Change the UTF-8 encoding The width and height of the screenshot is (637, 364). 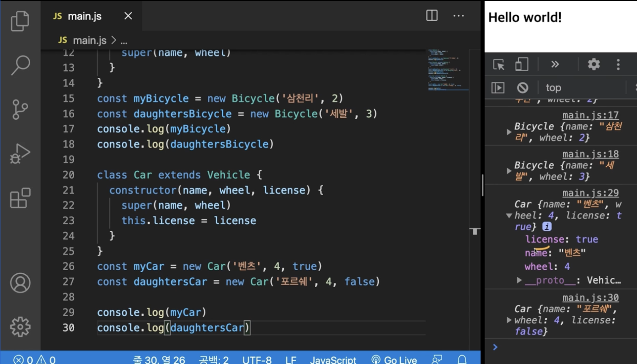(257, 360)
